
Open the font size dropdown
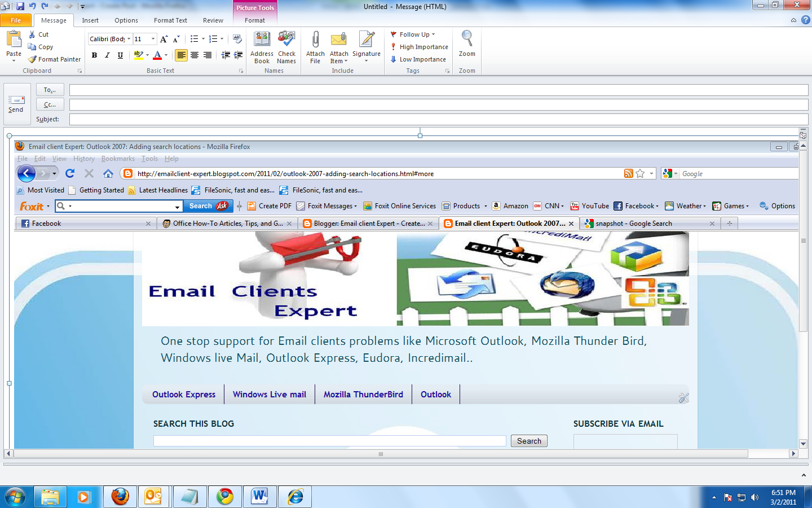click(x=153, y=39)
